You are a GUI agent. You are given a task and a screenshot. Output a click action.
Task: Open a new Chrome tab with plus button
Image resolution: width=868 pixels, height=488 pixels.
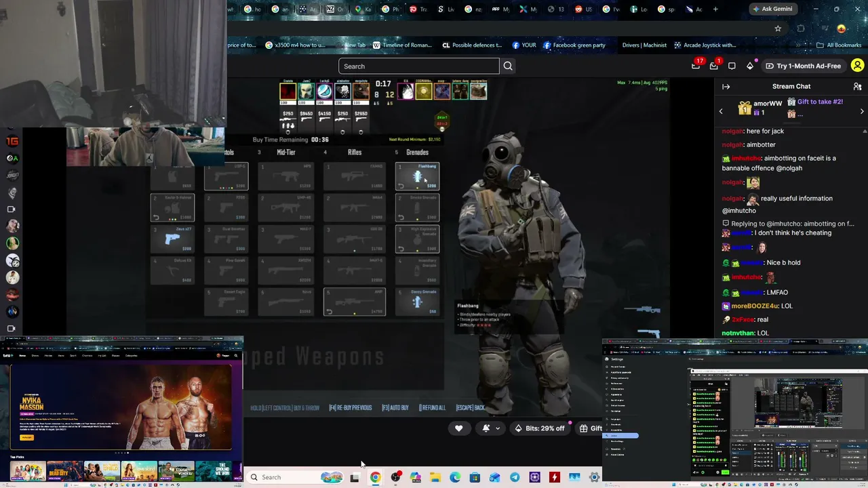(715, 9)
